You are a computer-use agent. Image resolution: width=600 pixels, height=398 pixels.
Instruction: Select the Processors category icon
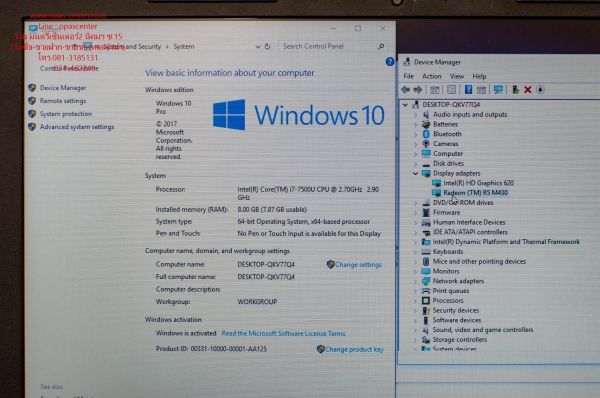tap(426, 300)
